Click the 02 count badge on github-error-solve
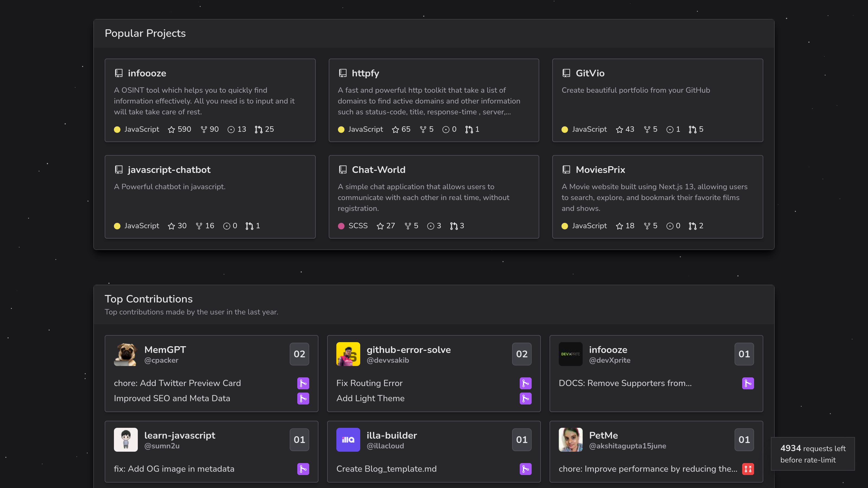The width and height of the screenshot is (868, 488). click(x=522, y=354)
